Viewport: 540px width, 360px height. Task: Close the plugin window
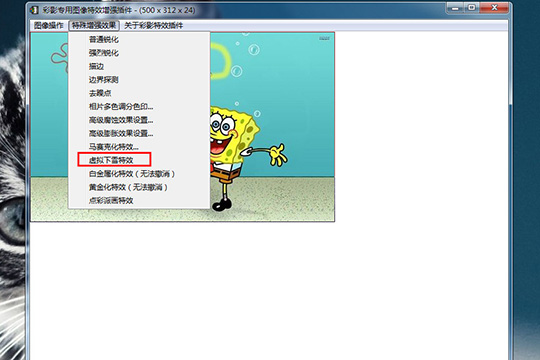pos(494,8)
